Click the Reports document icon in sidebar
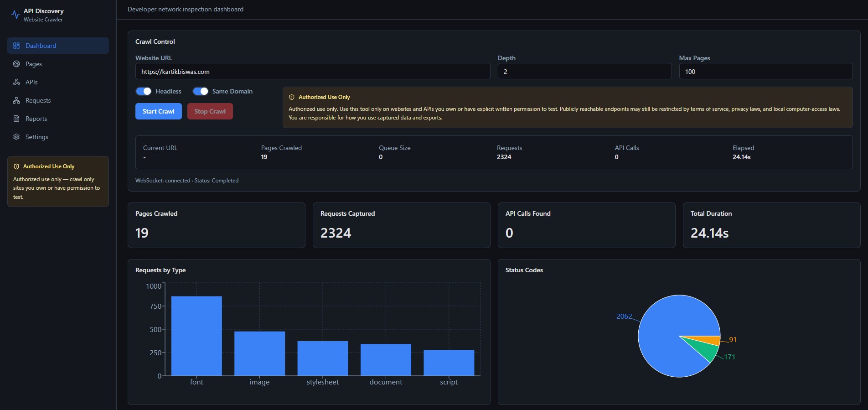868x410 pixels. [x=16, y=119]
